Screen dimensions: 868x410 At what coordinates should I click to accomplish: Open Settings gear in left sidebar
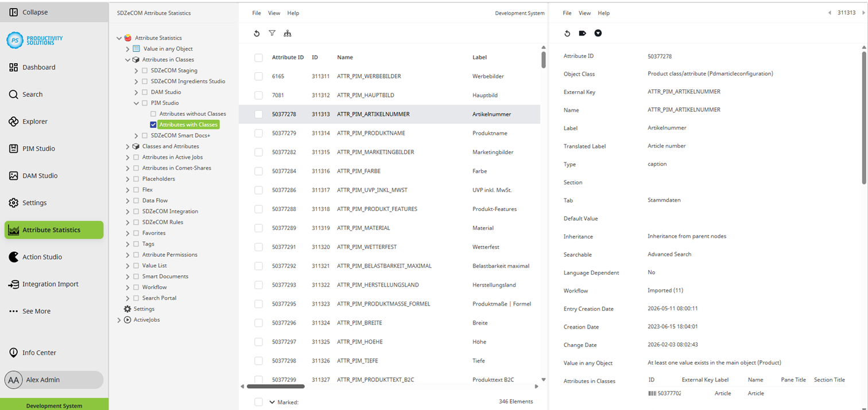[14, 203]
